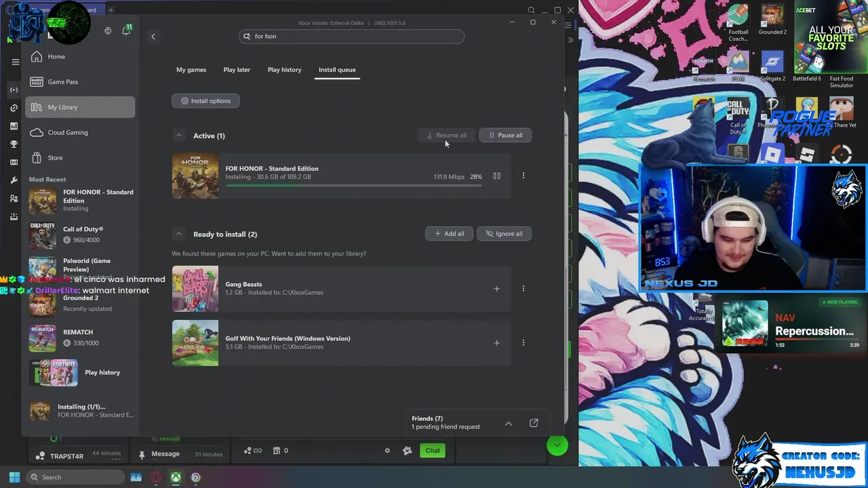Image resolution: width=868 pixels, height=488 pixels.
Task: Open FOR HONOR - Standard Edition in Most Recent
Action: pos(80,201)
